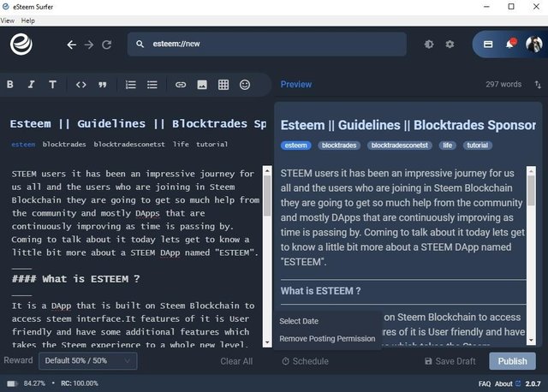Insert an image
The height and width of the screenshot is (392, 548).
[202, 85]
